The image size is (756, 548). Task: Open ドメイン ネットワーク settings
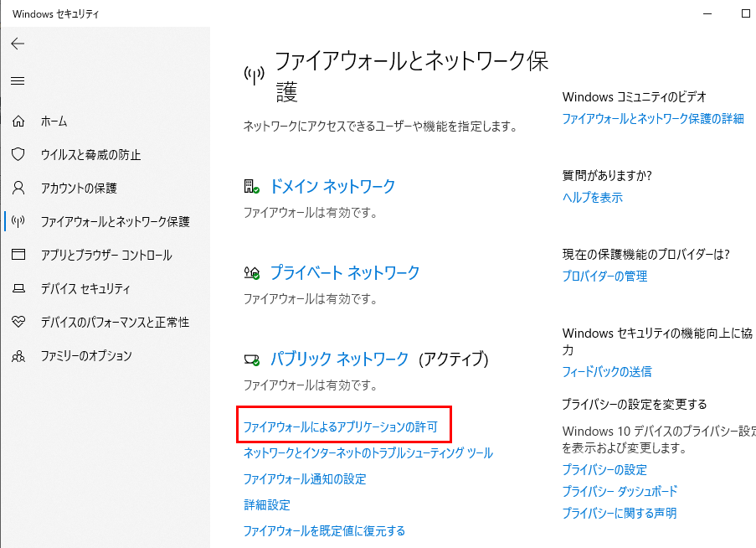point(332,186)
